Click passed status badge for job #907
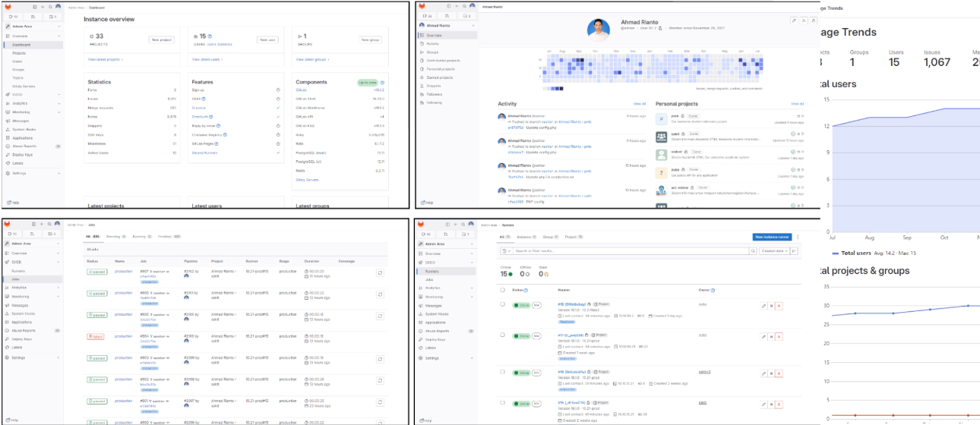The height and width of the screenshot is (425, 980). (97, 272)
